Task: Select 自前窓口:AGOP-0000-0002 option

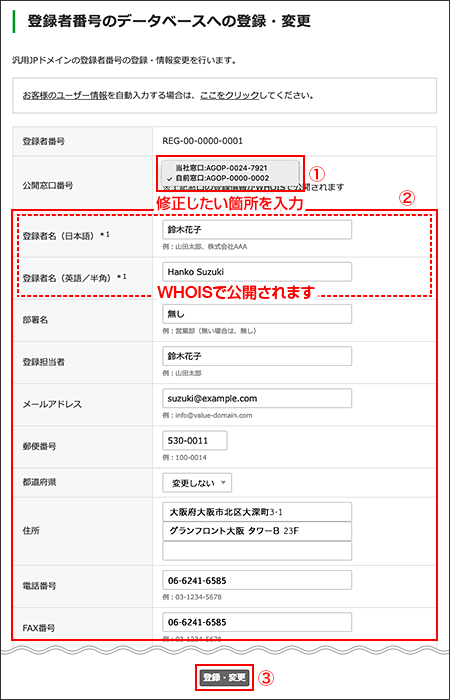Action: 221,177
